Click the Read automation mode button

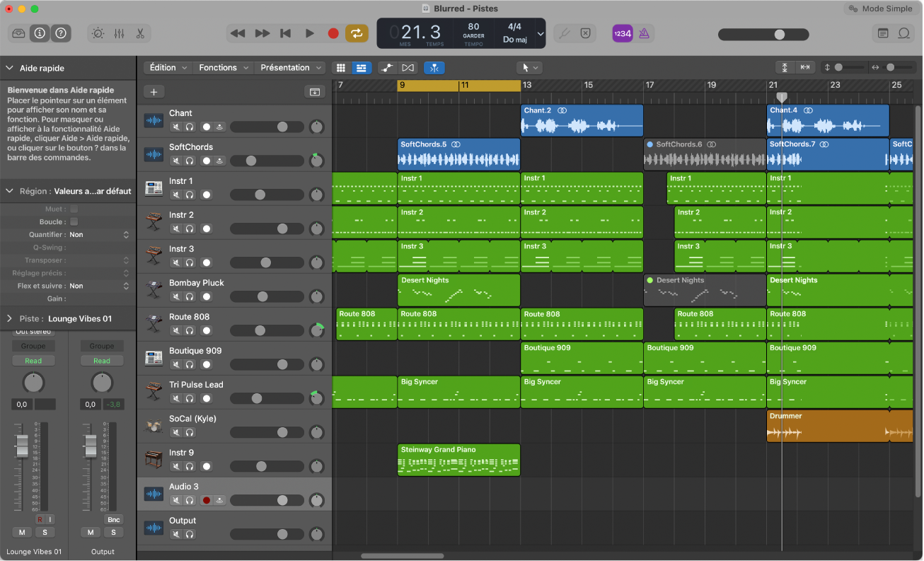33,360
